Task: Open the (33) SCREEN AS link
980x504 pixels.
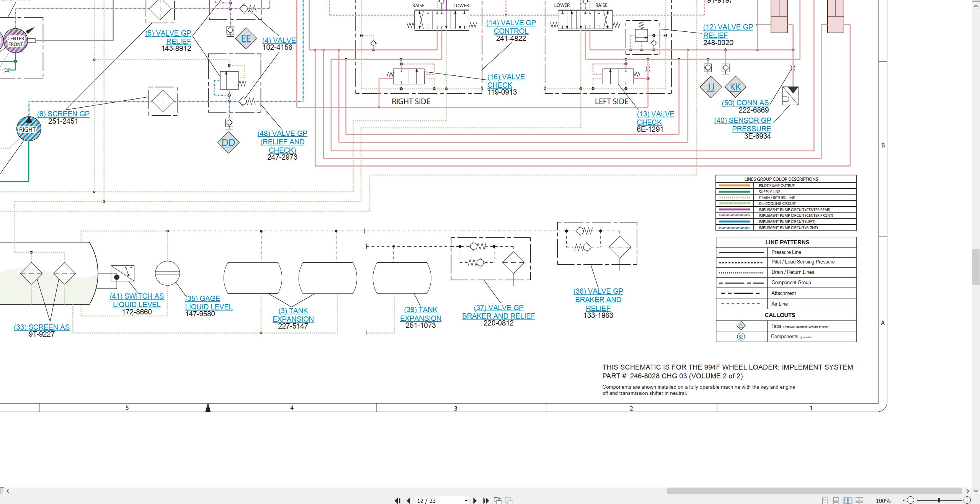Action: click(x=42, y=327)
